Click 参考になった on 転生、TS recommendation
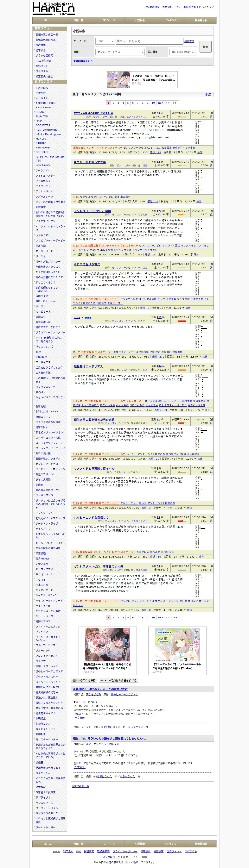Screen dimensions: 249x868 coord(105,776)
